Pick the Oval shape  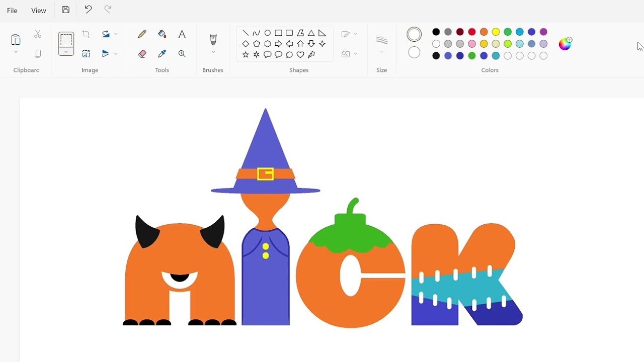[x=268, y=33]
